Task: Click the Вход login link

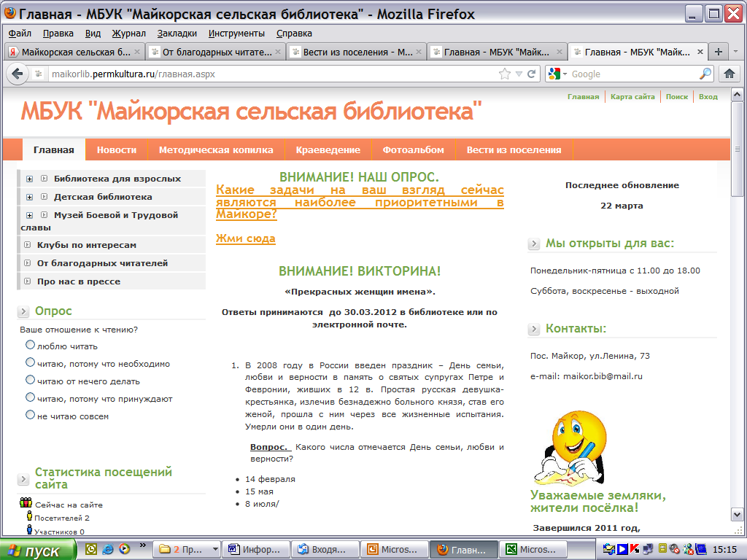Action: (708, 97)
